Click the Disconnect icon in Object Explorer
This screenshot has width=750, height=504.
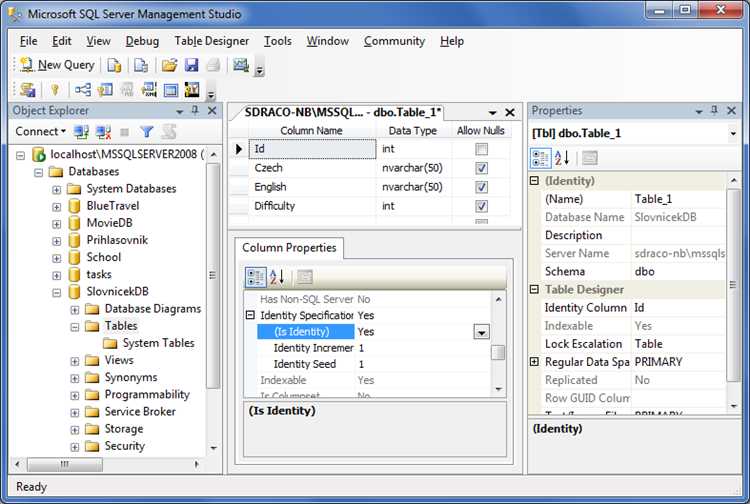(x=103, y=131)
